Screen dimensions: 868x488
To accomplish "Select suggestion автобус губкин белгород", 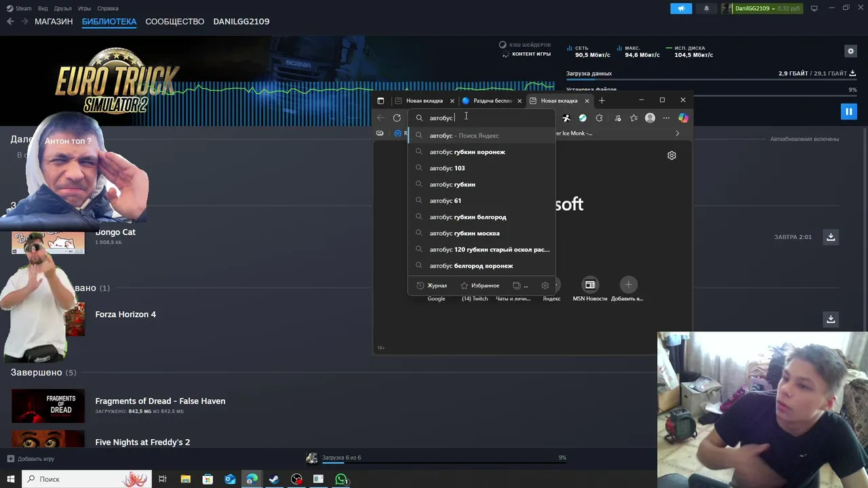I will tap(481, 217).
